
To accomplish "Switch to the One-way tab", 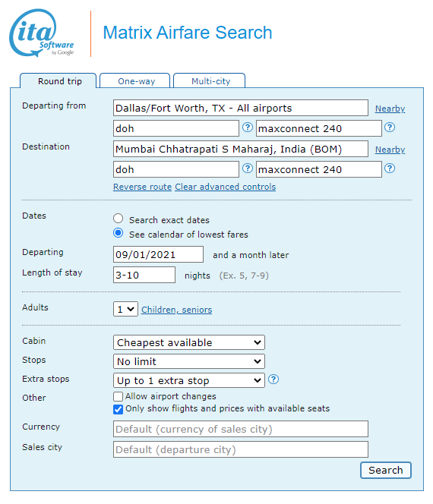I will 135,81.
